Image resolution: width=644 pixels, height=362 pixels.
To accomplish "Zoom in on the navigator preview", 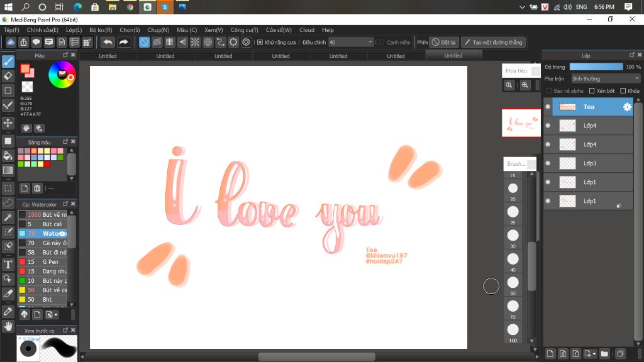I will click(x=525, y=85).
